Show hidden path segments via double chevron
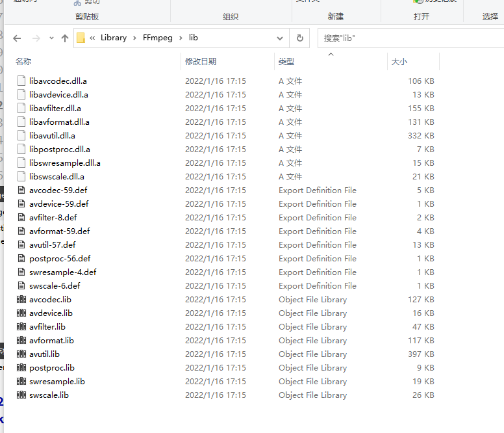Screen dimensions: 504x433 tap(92, 38)
